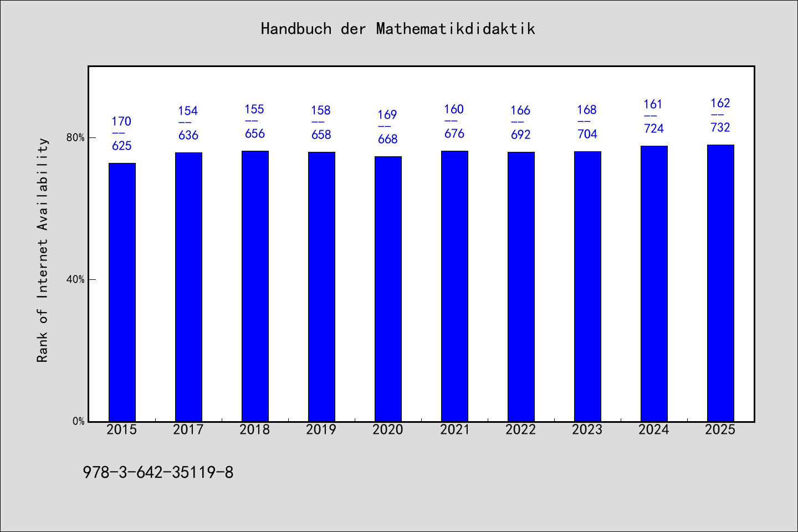Click the 40% y-axis tick label
This screenshot has width=798, height=532.
75,279
